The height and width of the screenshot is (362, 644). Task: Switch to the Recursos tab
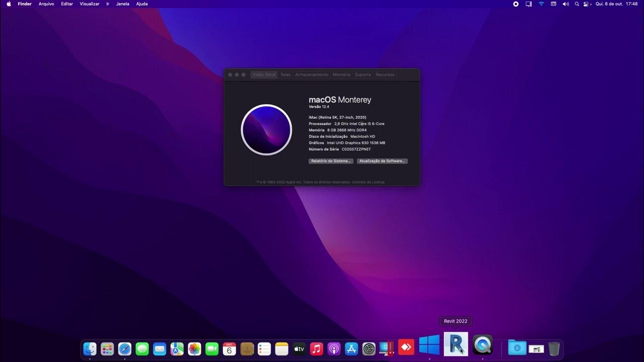[385, 74]
